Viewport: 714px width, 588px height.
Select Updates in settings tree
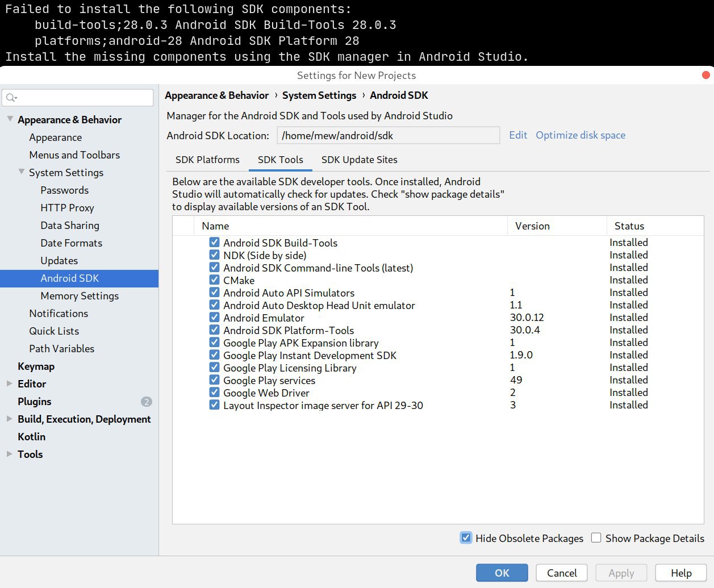(x=59, y=260)
